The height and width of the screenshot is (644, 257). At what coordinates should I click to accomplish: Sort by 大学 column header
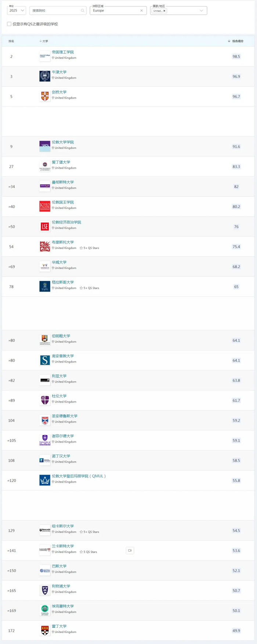(44, 41)
